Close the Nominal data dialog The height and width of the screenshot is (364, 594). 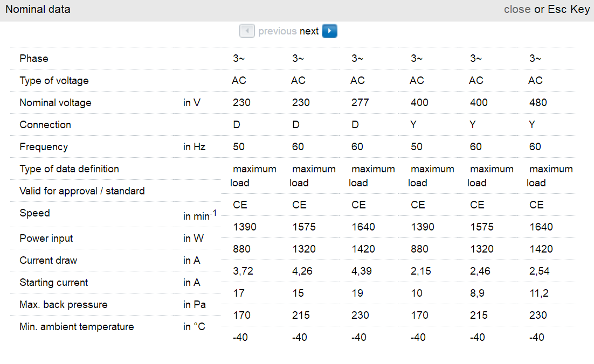pos(517,9)
